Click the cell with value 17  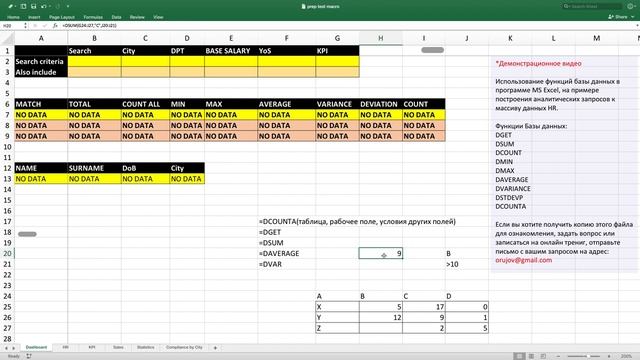click(x=424, y=307)
